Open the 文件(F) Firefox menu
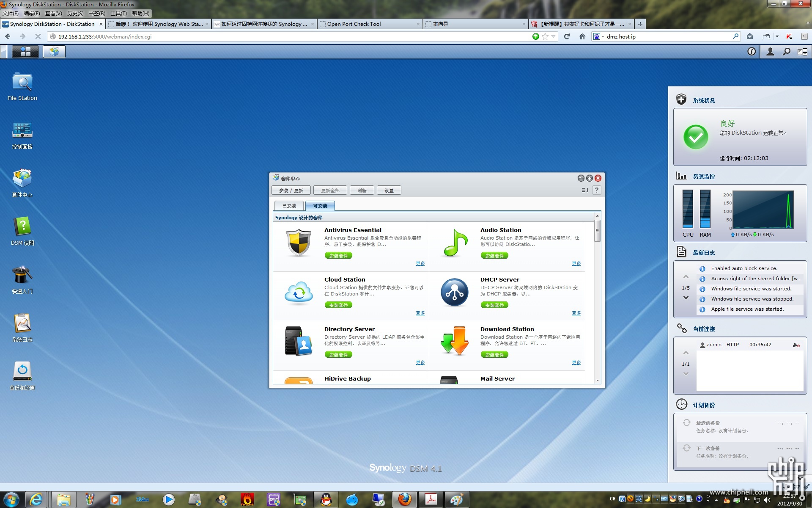Image resolution: width=812 pixels, height=508 pixels. (11, 14)
